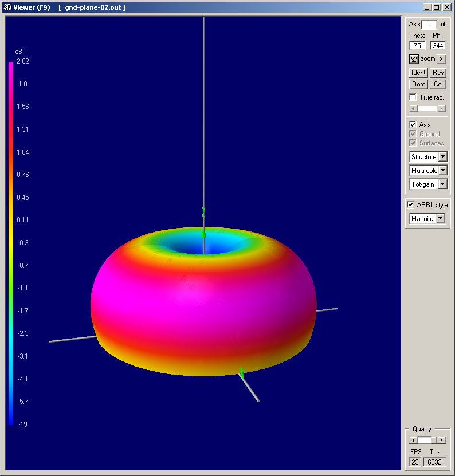Click left arrow of True rad. scrollbar

click(413, 108)
